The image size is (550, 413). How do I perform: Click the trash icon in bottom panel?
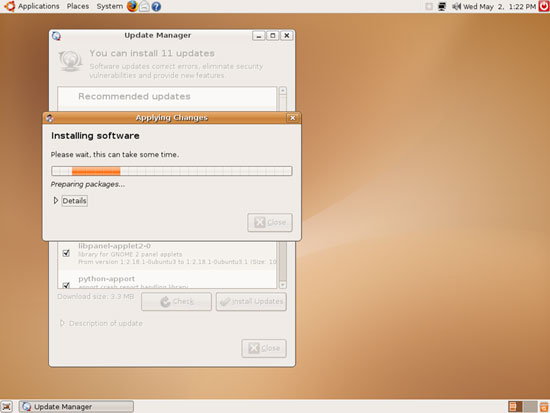[x=544, y=407]
